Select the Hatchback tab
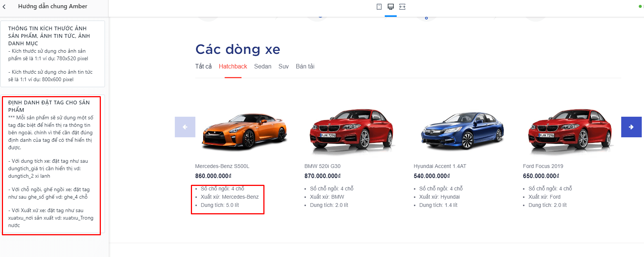This screenshot has width=644, height=257. 233,66
